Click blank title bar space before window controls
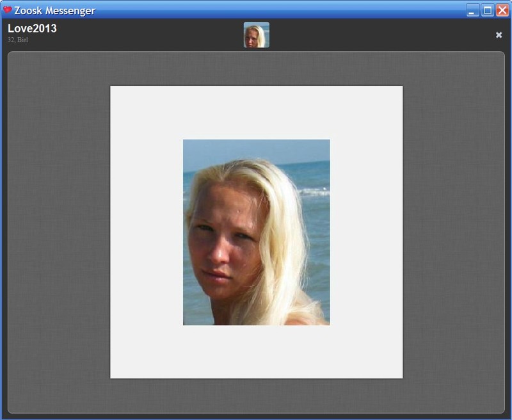The height and width of the screenshot is (420, 512). [278, 10]
